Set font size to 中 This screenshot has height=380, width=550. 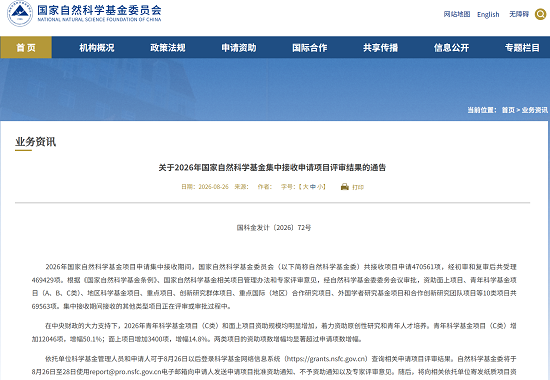(313, 187)
